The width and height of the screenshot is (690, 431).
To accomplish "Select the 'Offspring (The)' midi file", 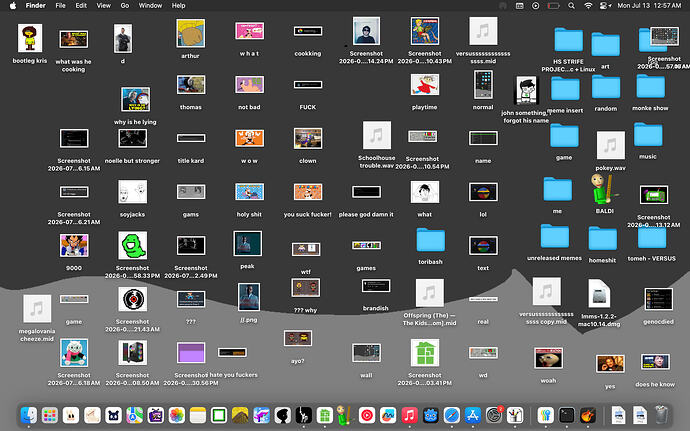I will [429, 293].
